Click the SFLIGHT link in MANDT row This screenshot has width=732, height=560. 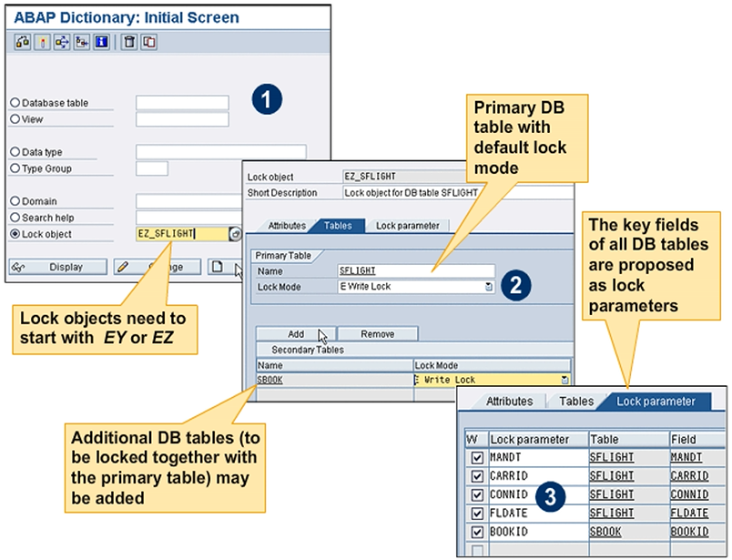point(612,457)
